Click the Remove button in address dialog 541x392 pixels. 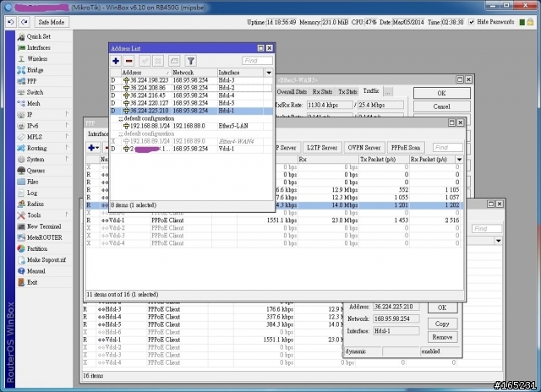click(442, 337)
